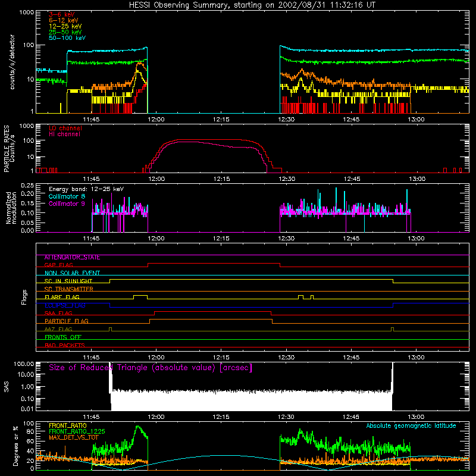This screenshot has width=476, height=476.
Task: Click the 0.25 label on modulation axis
Action: pyautogui.click(x=27, y=186)
